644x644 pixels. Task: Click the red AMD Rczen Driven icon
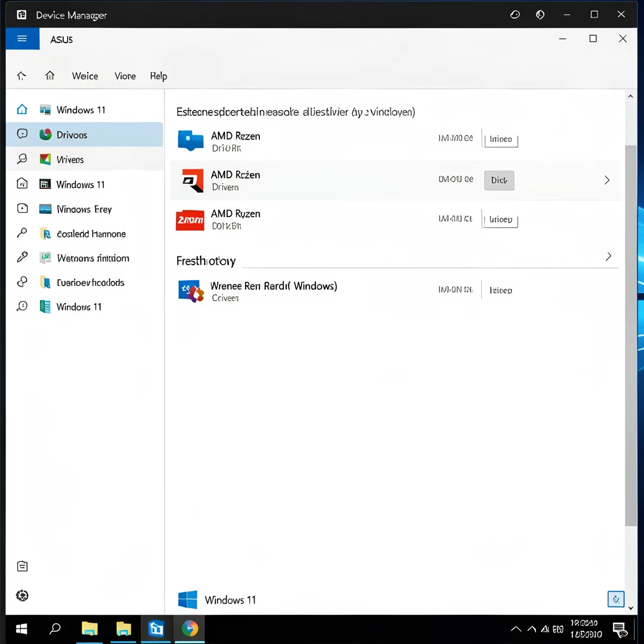(193, 180)
